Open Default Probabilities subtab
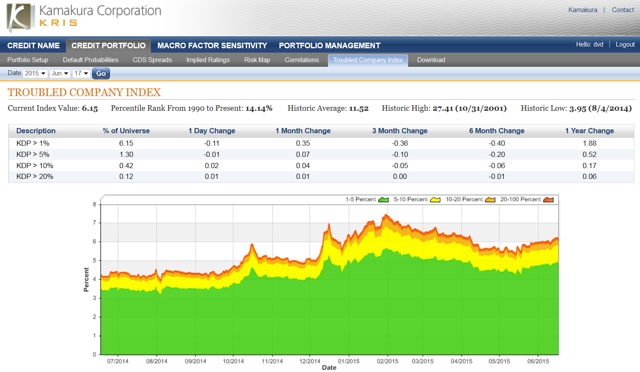640x372 pixels. click(x=91, y=60)
